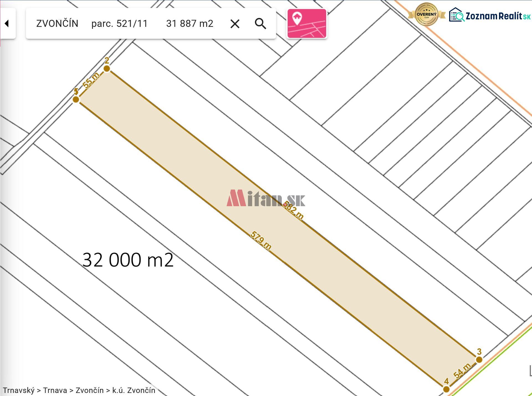Click the 55 m edge length label
This screenshot has width=532, height=396.
click(91, 80)
